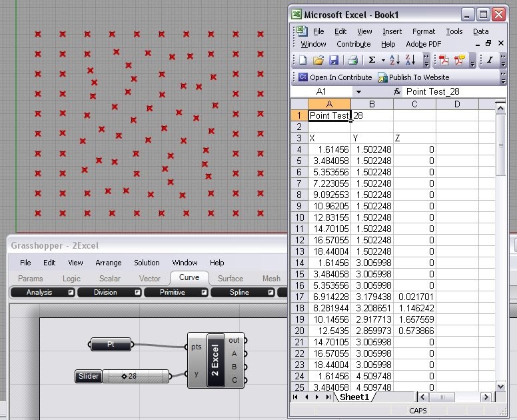Open the Name Box dropdown arrow
The width and height of the screenshot is (517, 420).
358,92
